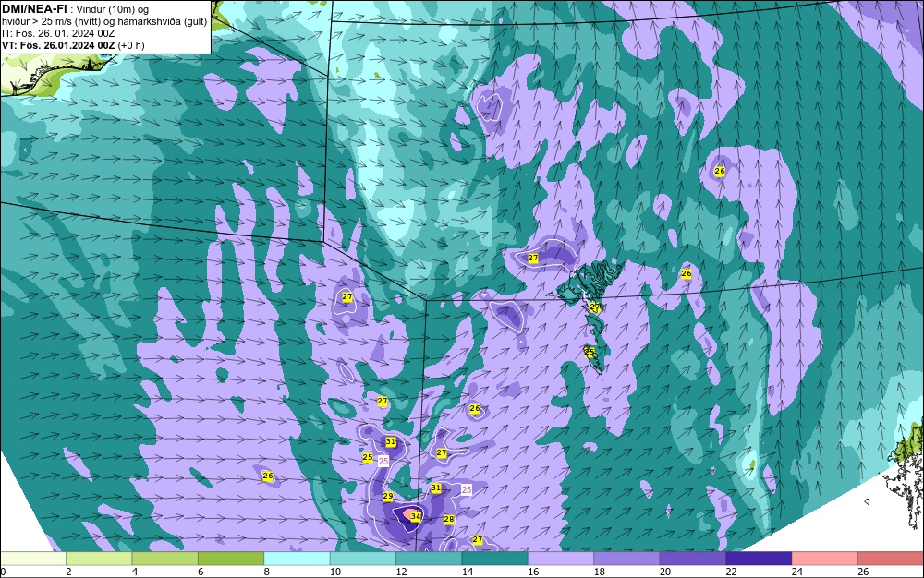Pick the 24–26 m/s pink legend swatch
Viewport: 924px width, 578px height.
point(825,559)
